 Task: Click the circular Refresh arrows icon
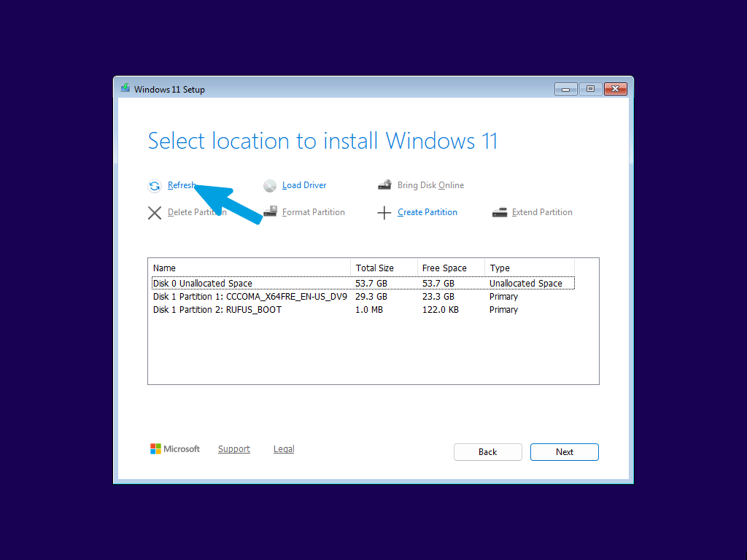[x=155, y=186]
